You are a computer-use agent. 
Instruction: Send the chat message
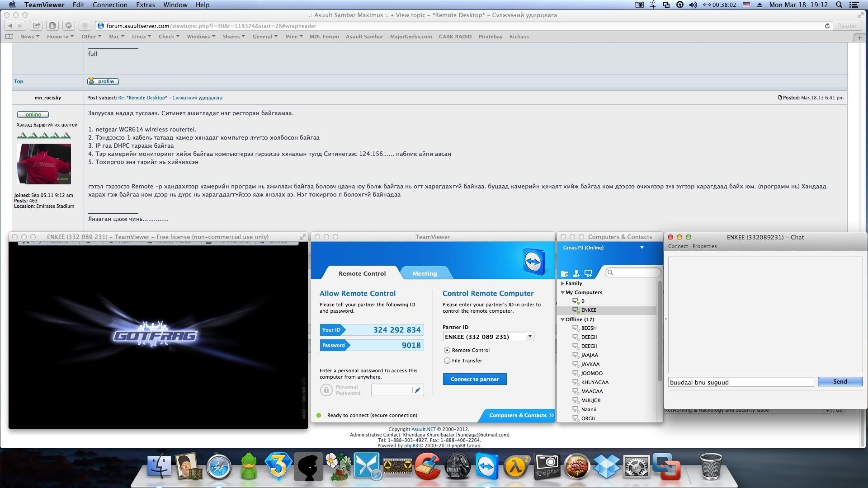coord(840,382)
